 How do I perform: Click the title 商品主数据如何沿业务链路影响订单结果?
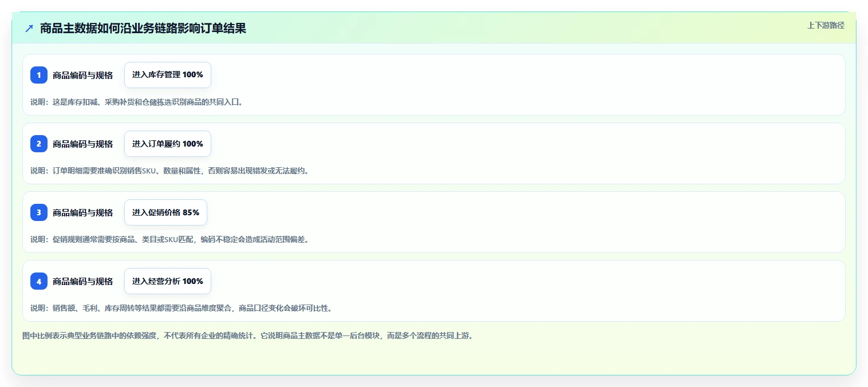(x=143, y=28)
